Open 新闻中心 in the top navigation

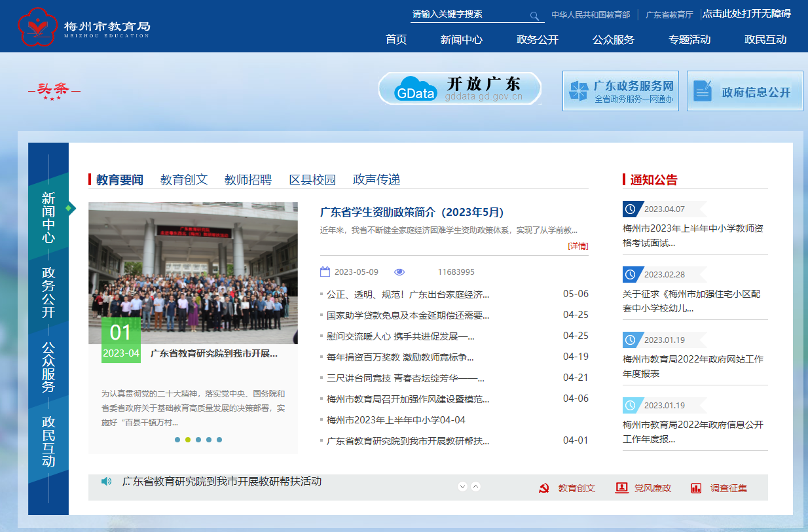tap(461, 39)
